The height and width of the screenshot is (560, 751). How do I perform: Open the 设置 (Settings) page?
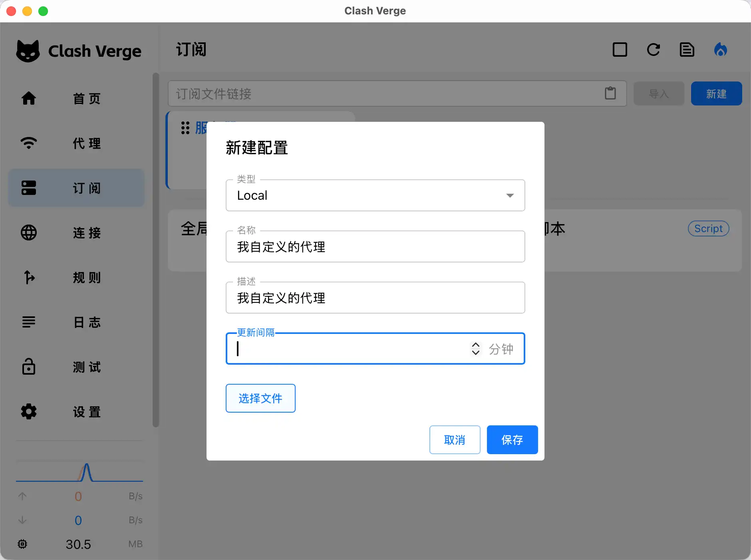(79, 412)
